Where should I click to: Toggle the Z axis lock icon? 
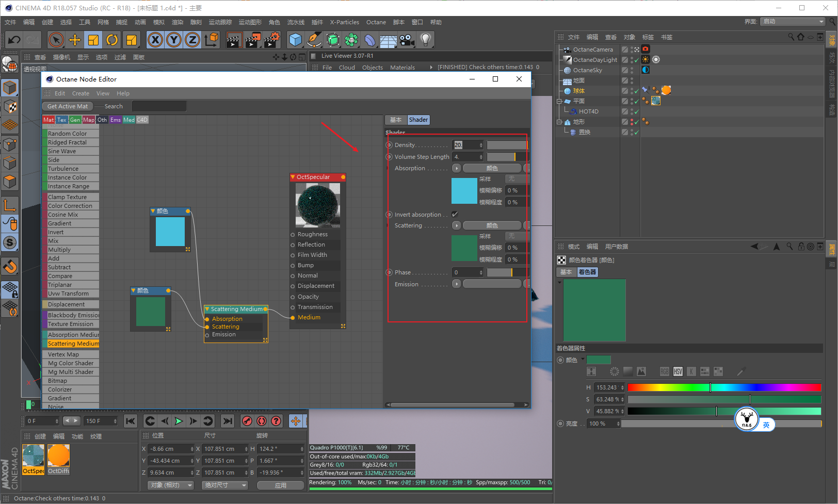tap(192, 40)
